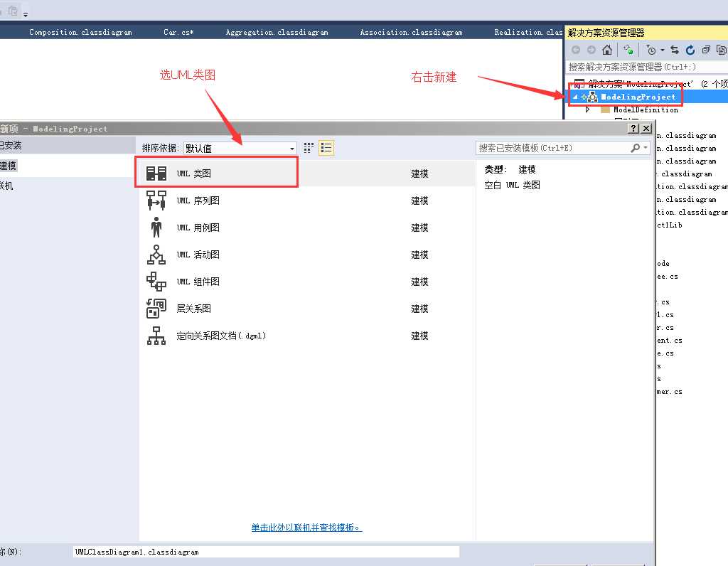Refresh the Solution Explorer

(690, 50)
